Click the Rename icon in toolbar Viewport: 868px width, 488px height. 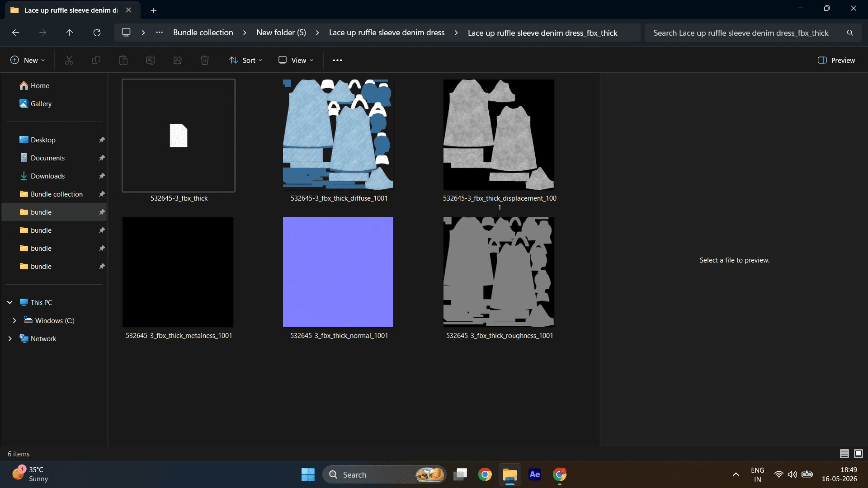pyautogui.click(x=151, y=60)
